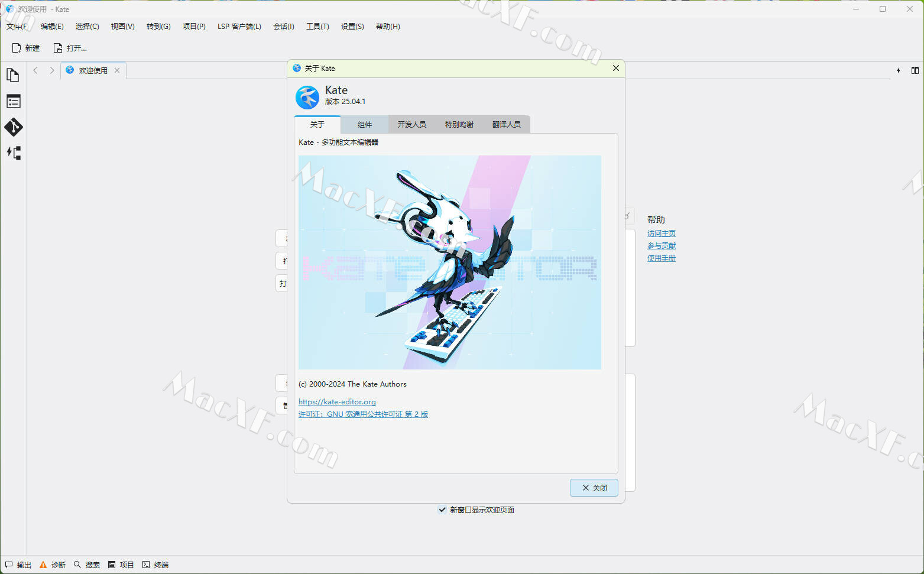The image size is (924, 574).
Task: Open the 会话(I) menu
Action: click(284, 27)
